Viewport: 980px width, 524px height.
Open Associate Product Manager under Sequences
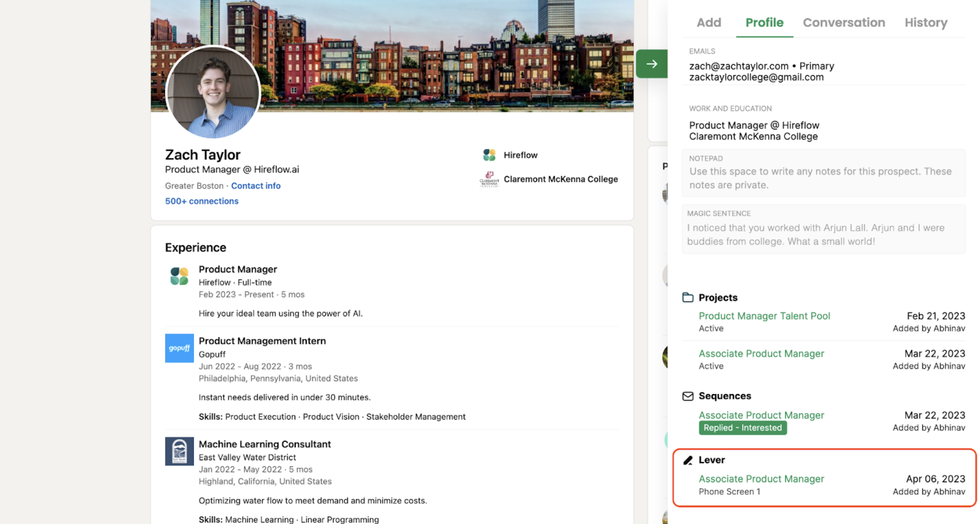761,415
